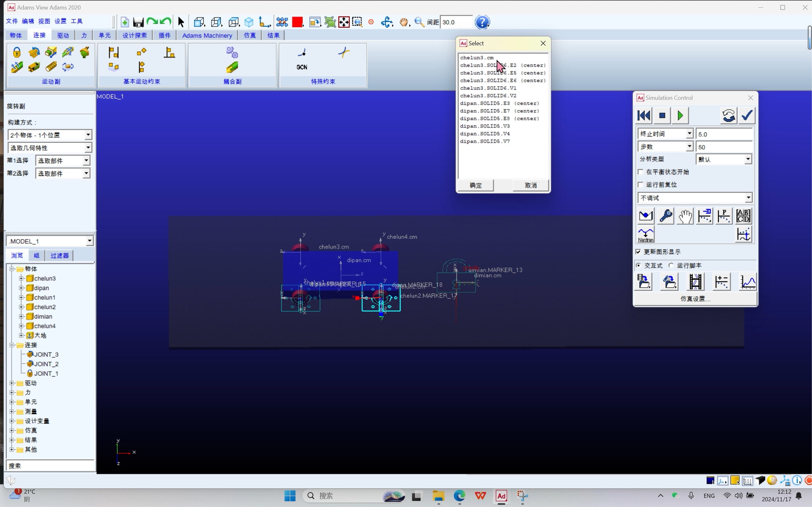Open the 2个物体 - 1个位置 dropdown
The image size is (812, 507).
(x=88, y=135)
